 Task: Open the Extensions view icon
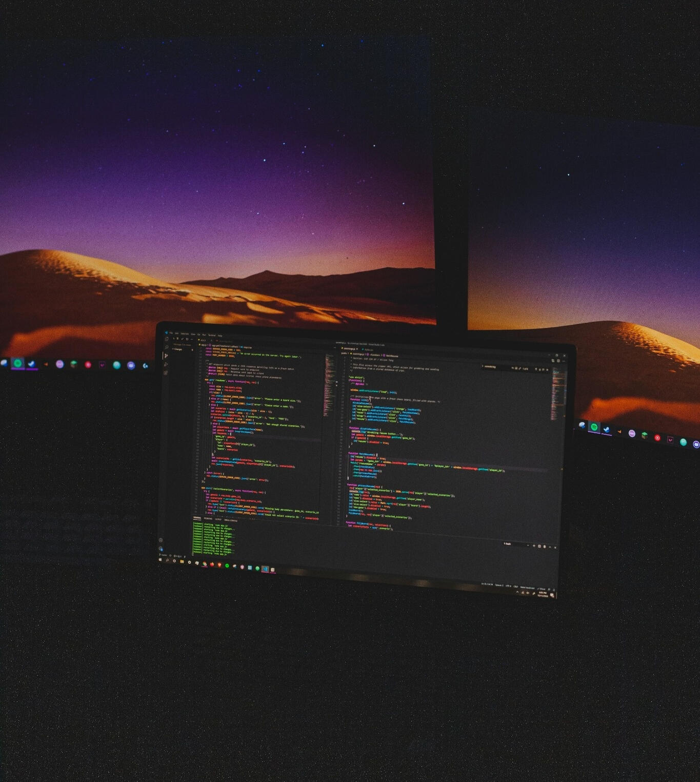[166, 373]
